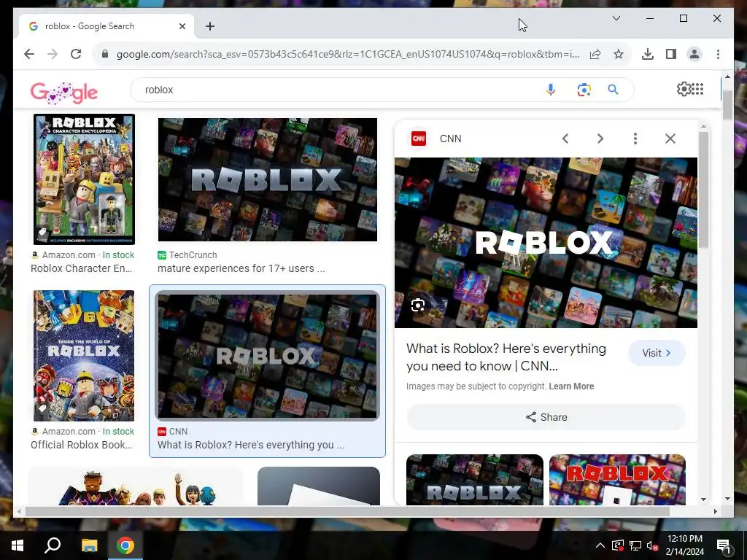Open 'mature experiences for 17+ users' link
747x560 pixels.
tap(241, 268)
